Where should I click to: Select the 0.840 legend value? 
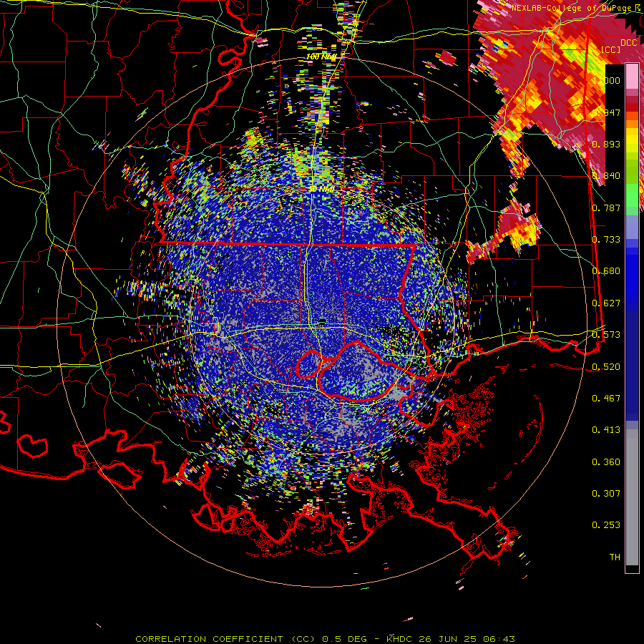tap(606, 176)
